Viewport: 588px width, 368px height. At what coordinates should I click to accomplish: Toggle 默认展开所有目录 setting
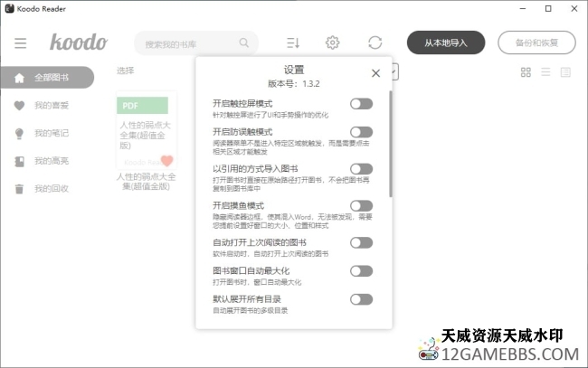click(361, 299)
